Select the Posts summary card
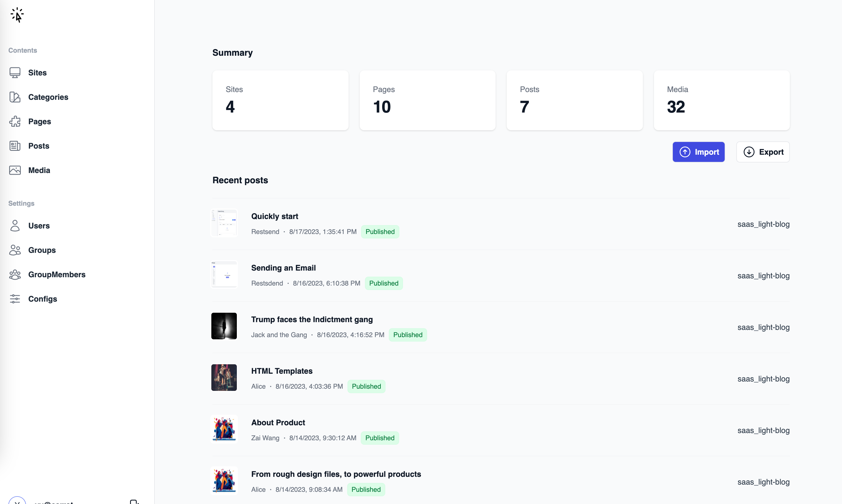The width and height of the screenshot is (842, 504). tap(574, 100)
